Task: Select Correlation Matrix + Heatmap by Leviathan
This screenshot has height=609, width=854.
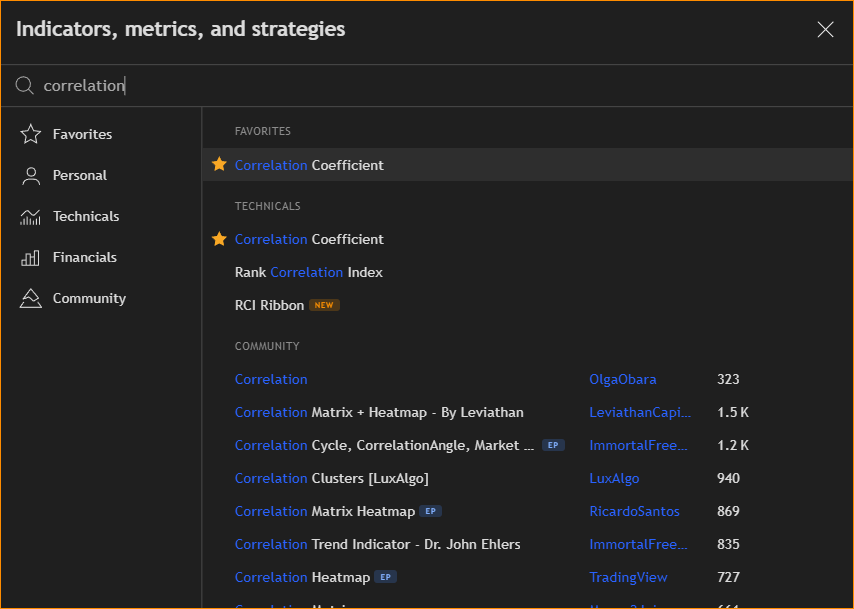Action: 379,412
